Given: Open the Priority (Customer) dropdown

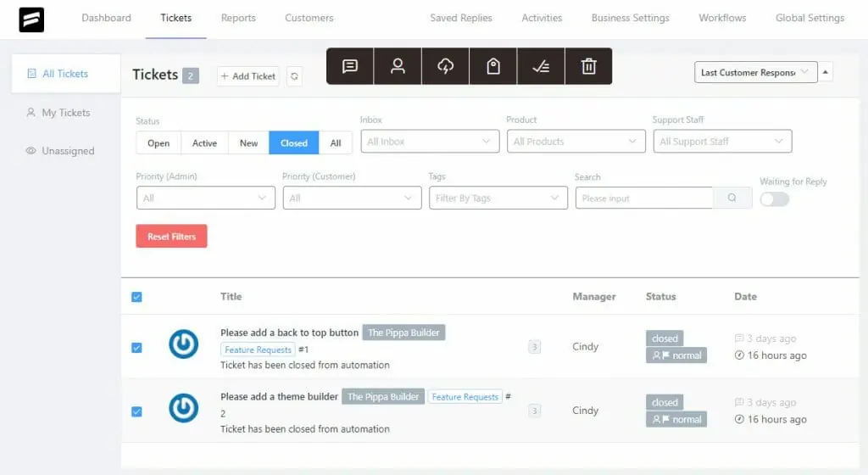Looking at the screenshot, I should pos(352,198).
